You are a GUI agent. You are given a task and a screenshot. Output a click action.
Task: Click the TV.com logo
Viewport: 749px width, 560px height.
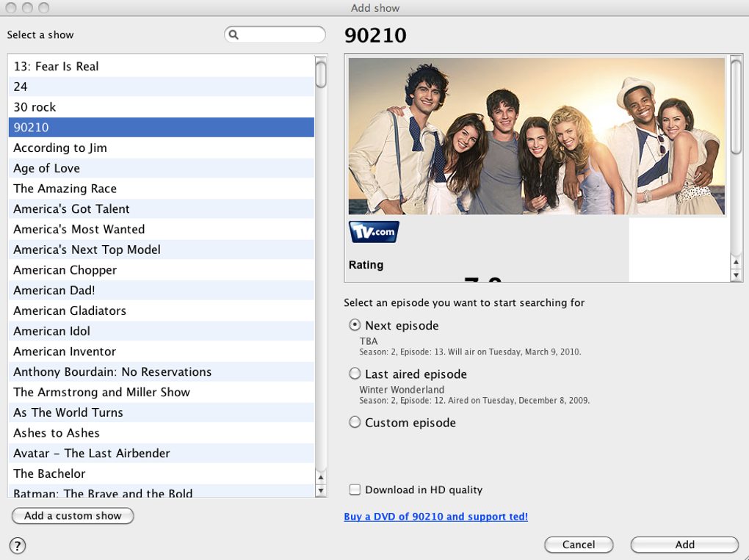pos(374,231)
